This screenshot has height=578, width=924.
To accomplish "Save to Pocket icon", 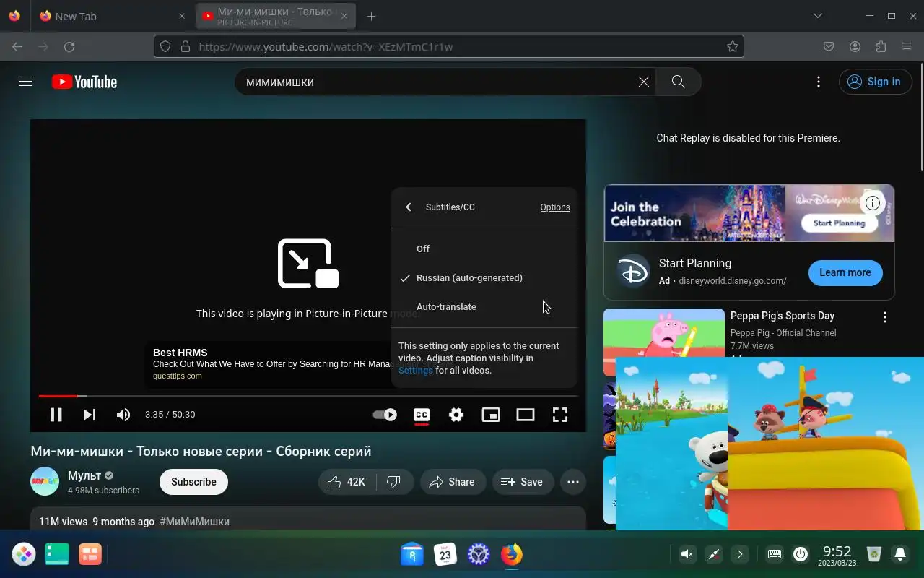I will pyautogui.click(x=829, y=47).
